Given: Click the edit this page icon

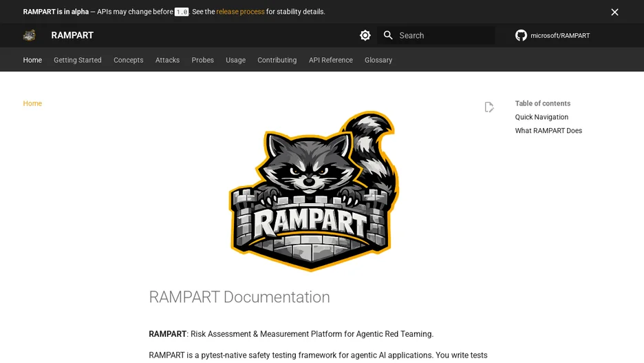Looking at the screenshot, I should point(489,107).
